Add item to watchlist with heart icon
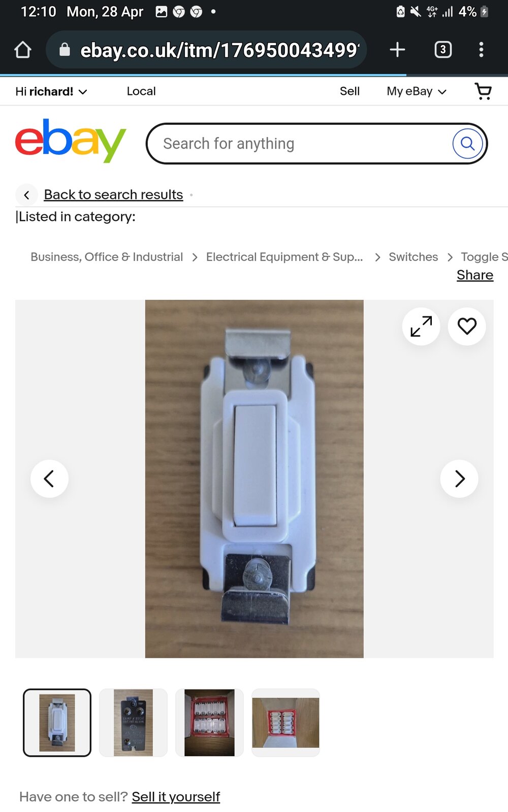Image resolution: width=508 pixels, height=812 pixels. pos(467,326)
